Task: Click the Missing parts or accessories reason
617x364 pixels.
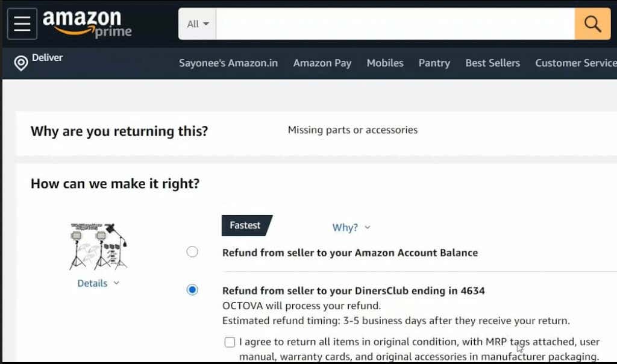Action: point(352,130)
